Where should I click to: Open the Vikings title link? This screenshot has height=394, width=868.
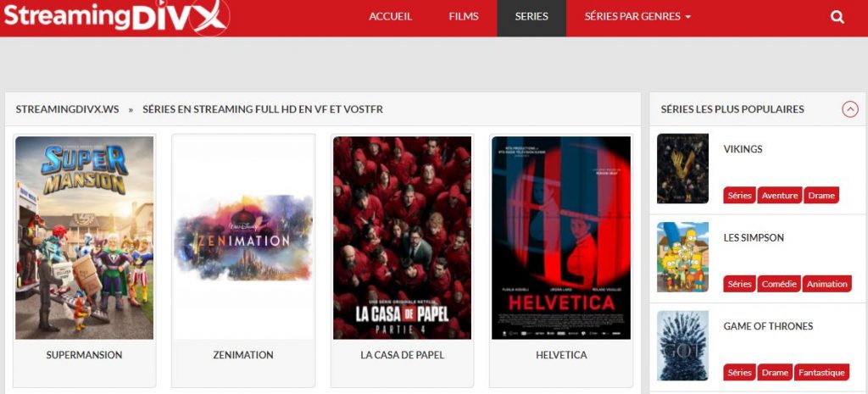pyautogui.click(x=743, y=149)
